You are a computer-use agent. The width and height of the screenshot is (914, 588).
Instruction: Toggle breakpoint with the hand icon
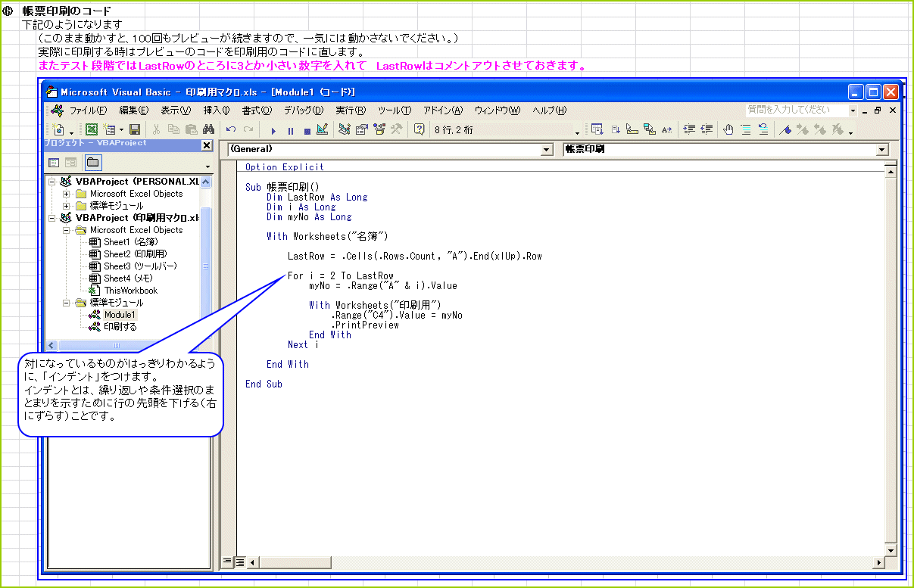pyautogui.click(x=728, y=129)
